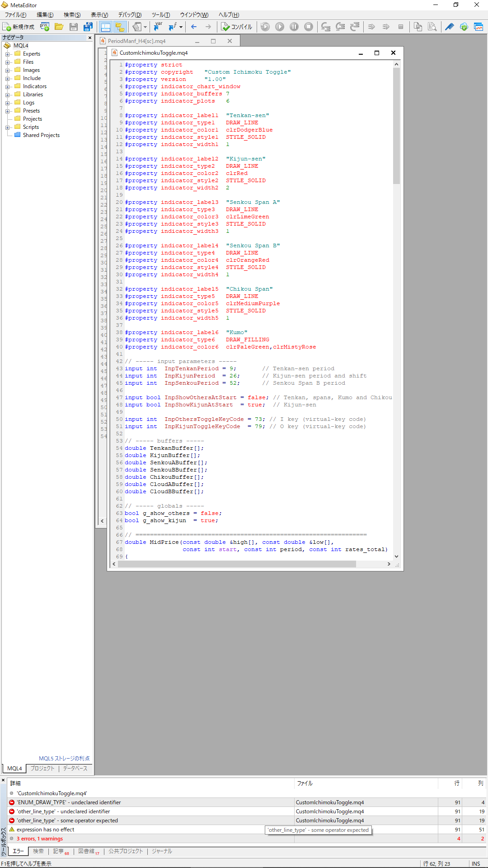Expand the Experts folder

pos(8,54)
